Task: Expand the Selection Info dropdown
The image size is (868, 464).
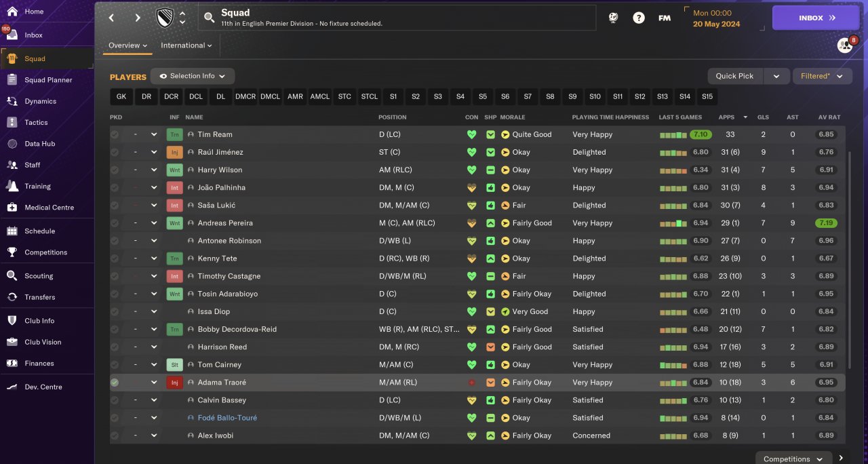Action: pyautogui.click(x=193, y=76)
